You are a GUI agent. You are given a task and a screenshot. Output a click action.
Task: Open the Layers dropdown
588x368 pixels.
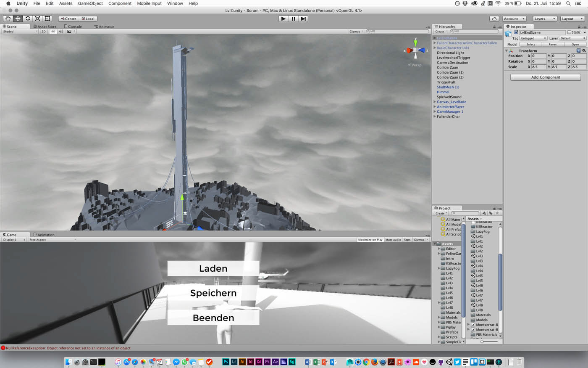[x=545, y=19]
